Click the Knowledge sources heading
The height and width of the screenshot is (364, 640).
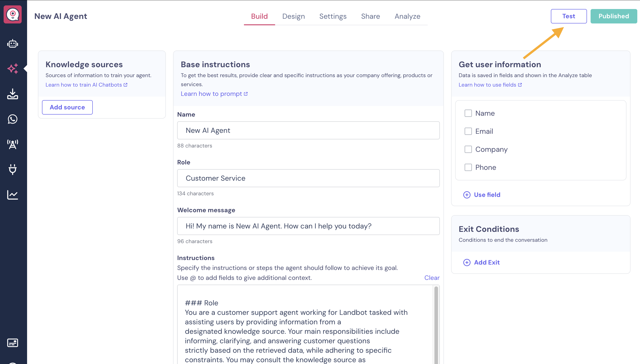click(84, 64)
